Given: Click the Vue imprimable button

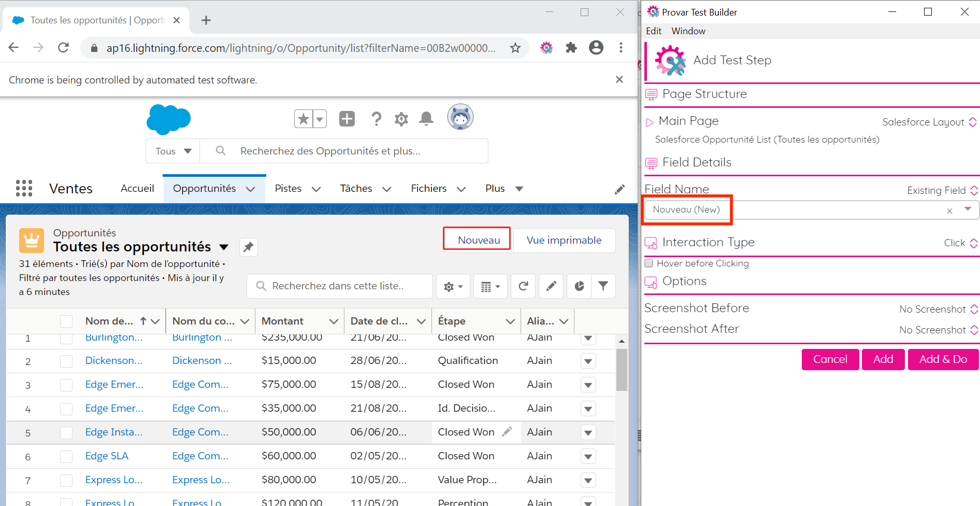Looking at the screenshot, I should coord(564,240).
